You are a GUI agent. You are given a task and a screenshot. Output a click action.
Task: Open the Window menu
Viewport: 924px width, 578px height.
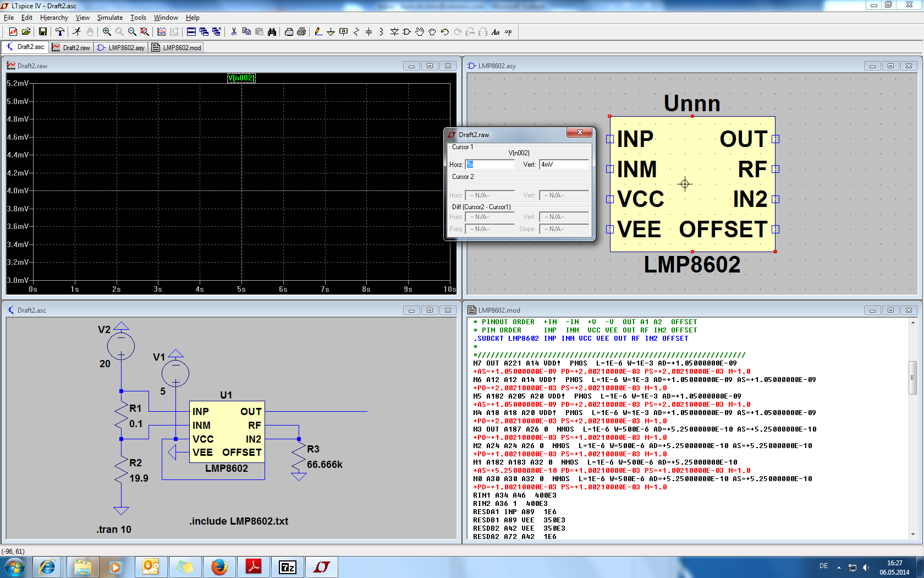click(x=166, y=18)
